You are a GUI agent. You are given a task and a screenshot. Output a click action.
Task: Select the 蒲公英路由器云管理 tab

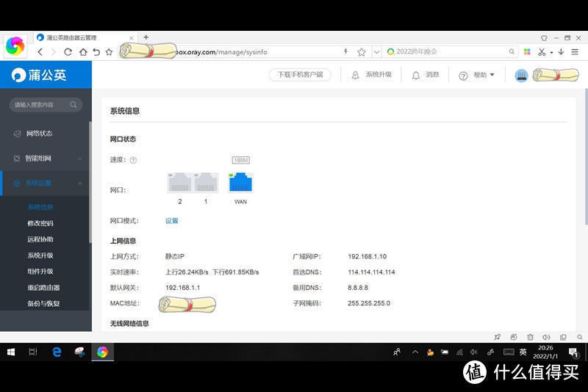click(x=86, y=38)
